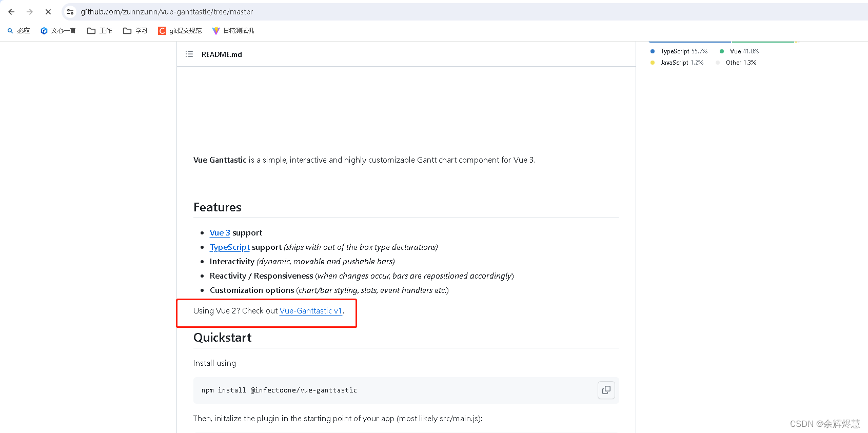Click the README.md file title
868x433 pixels.
[222, 54]
